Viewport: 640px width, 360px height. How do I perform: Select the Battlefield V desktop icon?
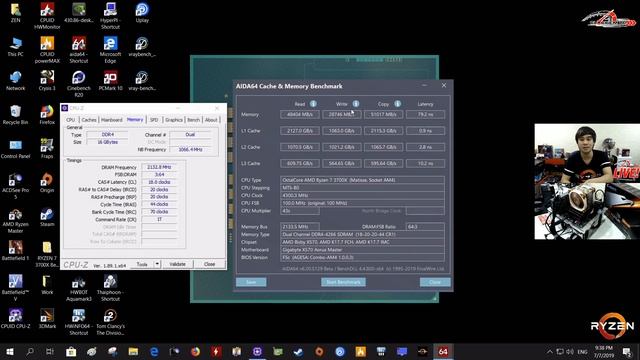click(16, 288)
